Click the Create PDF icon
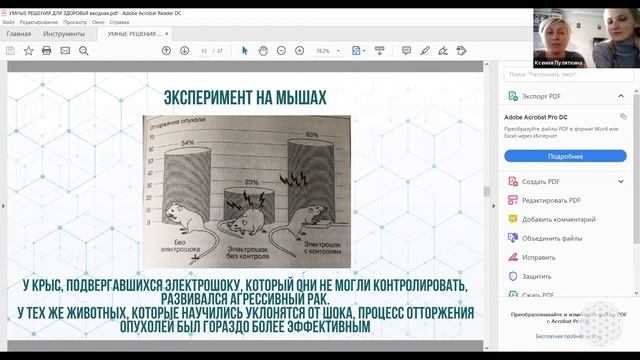This screenshot has width=640, height=360. [x=513, y=181]
